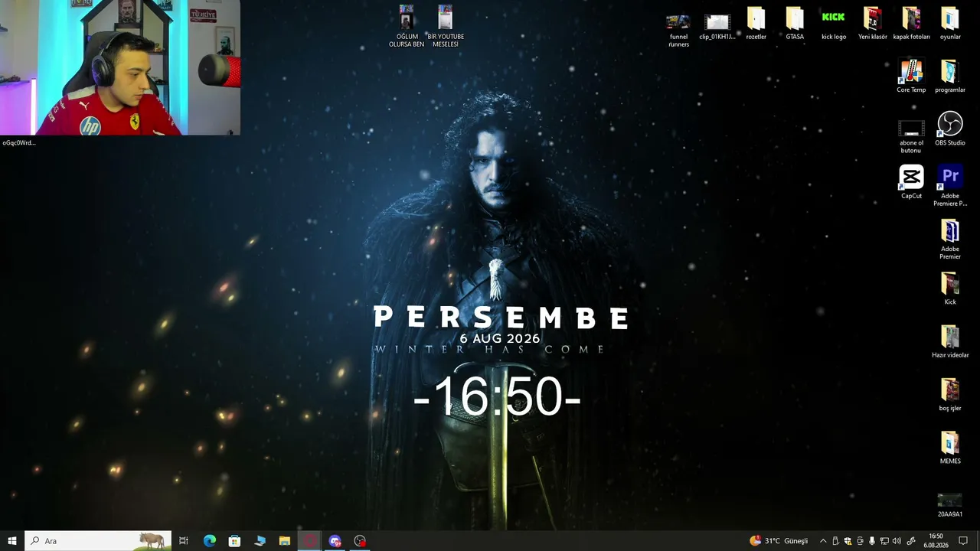The image size is (980, 551).
Task: Select the kapak fotoları folder
Action: (911, 24)
